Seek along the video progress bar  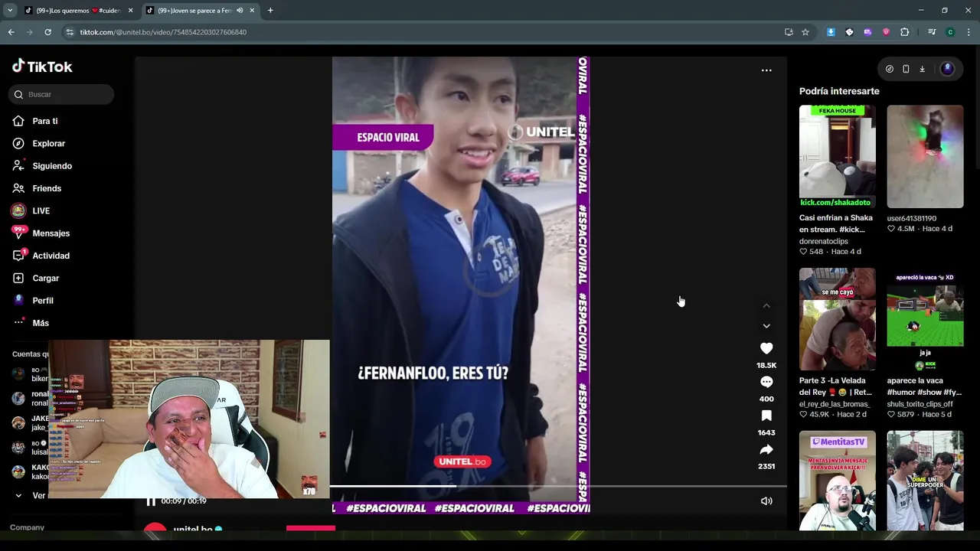pyautogui.click(x=557, y=486)
